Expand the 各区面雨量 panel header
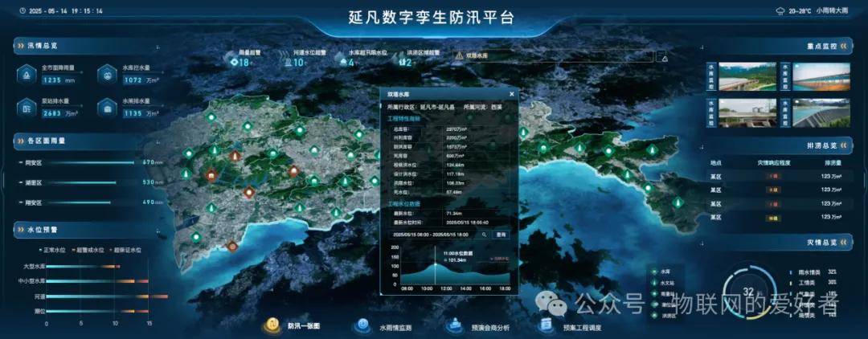868x339 pixels. click(x=86, y=141)
